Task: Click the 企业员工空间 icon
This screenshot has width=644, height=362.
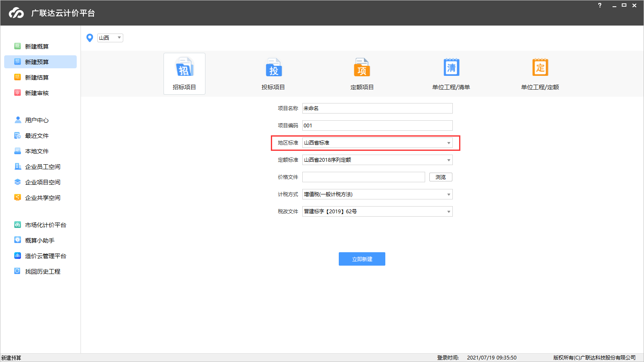Action: pyautogui.click(x=18, y=166)
